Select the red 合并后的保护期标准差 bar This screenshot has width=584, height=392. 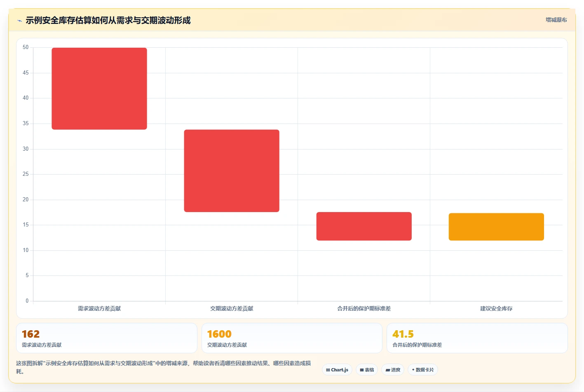[364, 226]
